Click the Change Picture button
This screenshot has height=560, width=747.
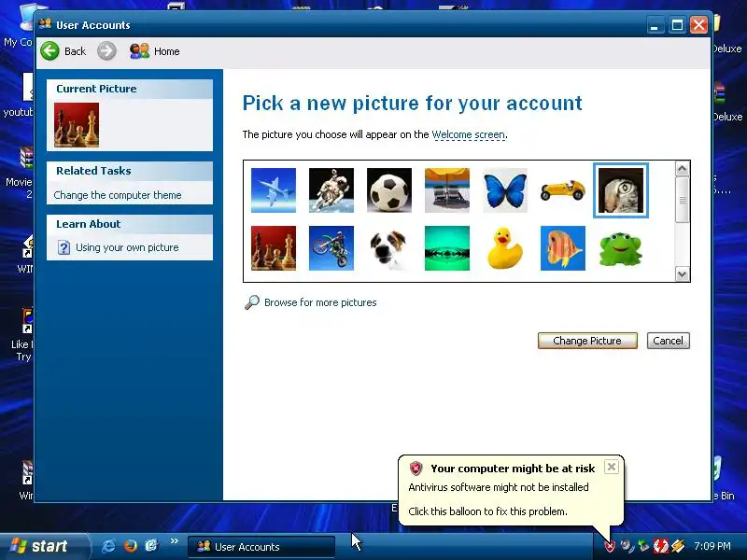coord(587,341)
